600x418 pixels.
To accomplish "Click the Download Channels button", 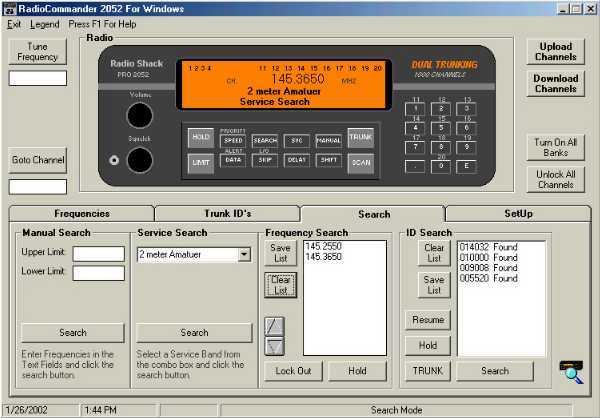I will tap(556, 83).
